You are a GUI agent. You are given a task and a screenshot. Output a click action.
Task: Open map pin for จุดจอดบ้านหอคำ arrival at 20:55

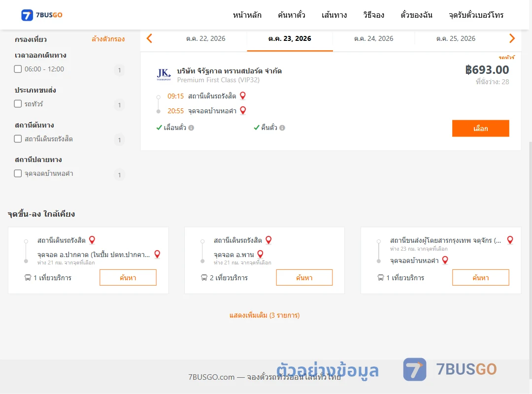tap(243, 110)
